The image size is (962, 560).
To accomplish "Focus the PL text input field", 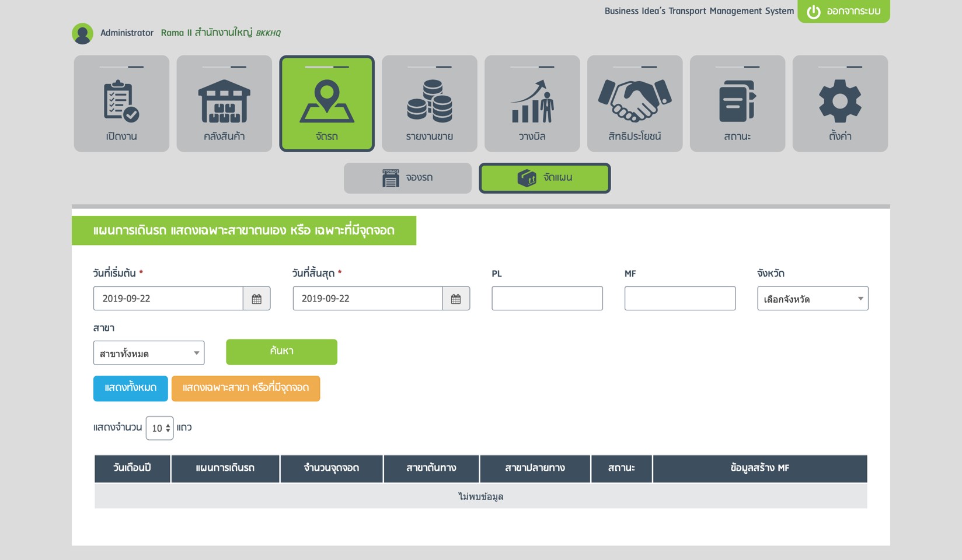I will [547, 299].
